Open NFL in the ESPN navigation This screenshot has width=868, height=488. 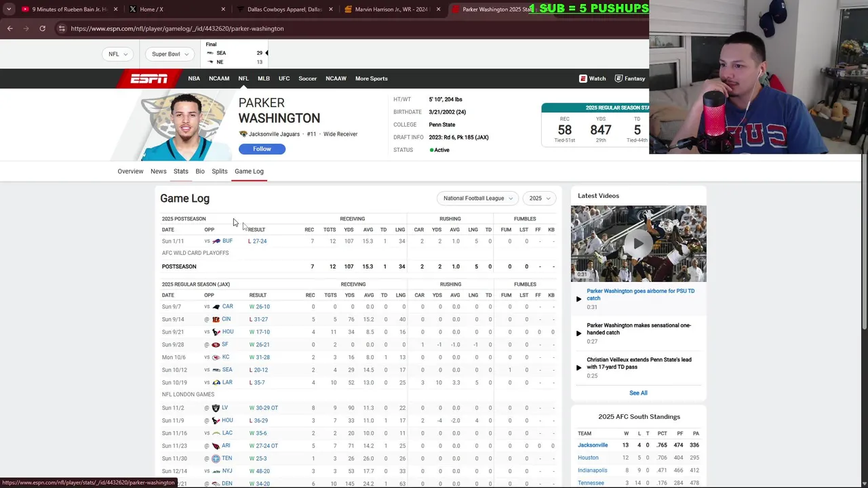pos(243,79)
